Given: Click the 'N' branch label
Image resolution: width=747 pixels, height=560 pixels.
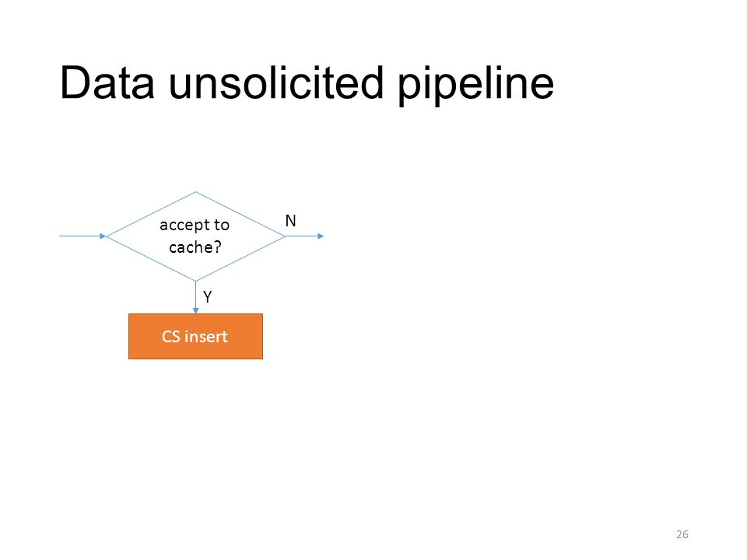Looking at the screenshot, I should (290, 220).
